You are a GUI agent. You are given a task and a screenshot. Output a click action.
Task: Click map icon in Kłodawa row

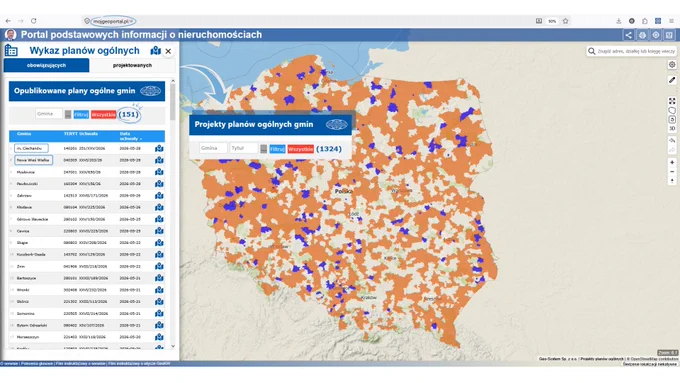(x=159, y=207)
